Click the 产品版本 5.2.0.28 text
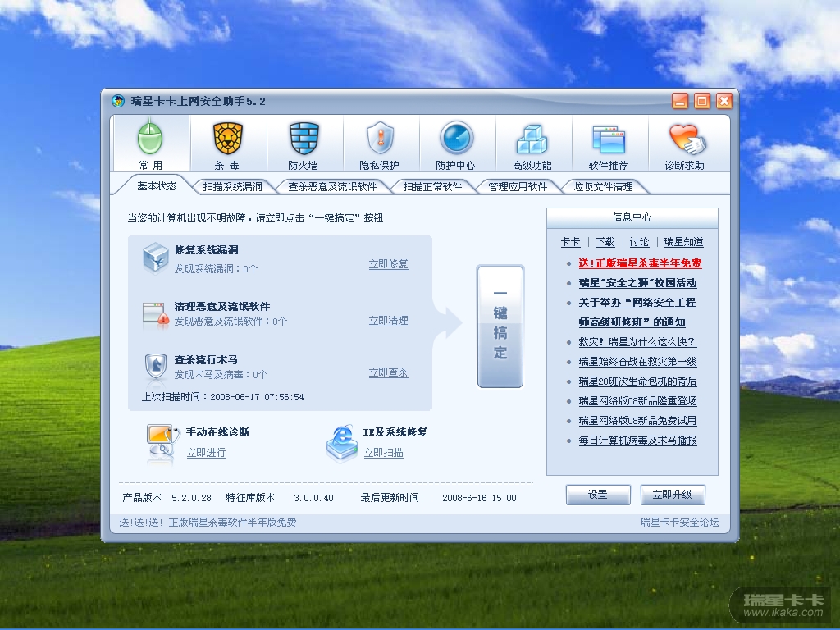Screen dimensions: 840x630 [x=167, y=498]
